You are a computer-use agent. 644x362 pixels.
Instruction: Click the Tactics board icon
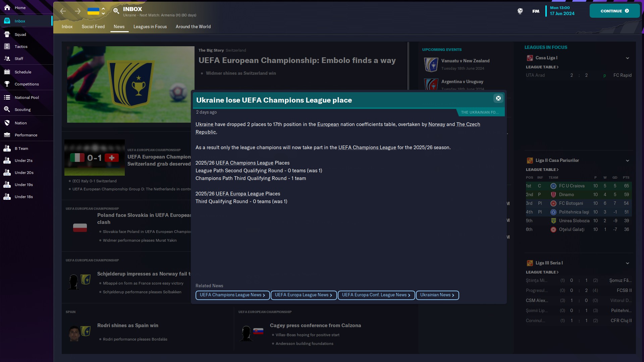7,47
